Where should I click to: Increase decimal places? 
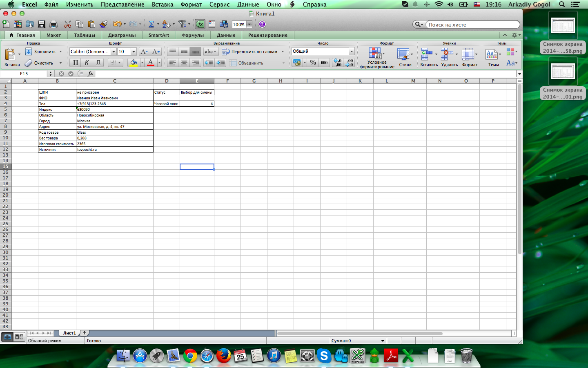pos(338,63)
